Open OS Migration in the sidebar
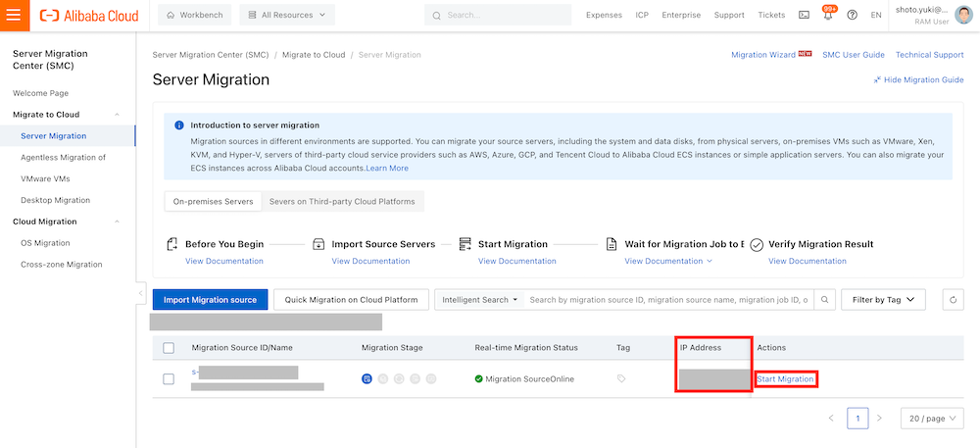Viewport: 980px width, 448px height. pyautogui.click(x=45, y=243)
